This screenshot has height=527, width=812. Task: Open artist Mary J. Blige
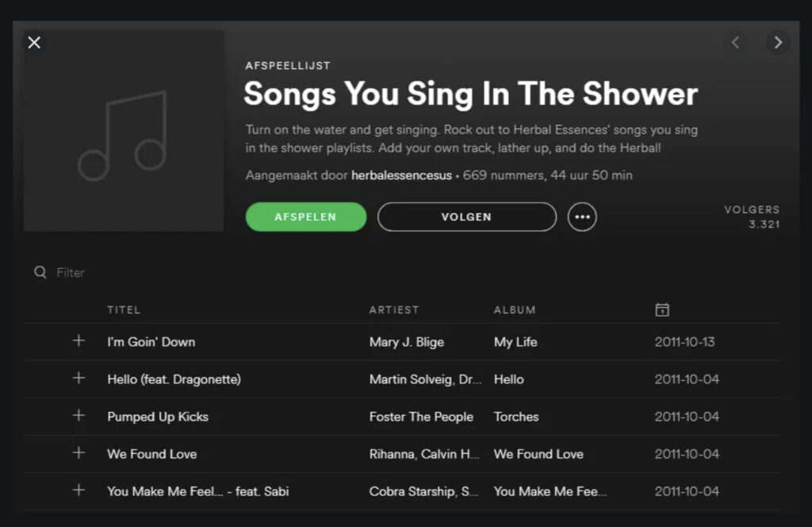point(407,342)
